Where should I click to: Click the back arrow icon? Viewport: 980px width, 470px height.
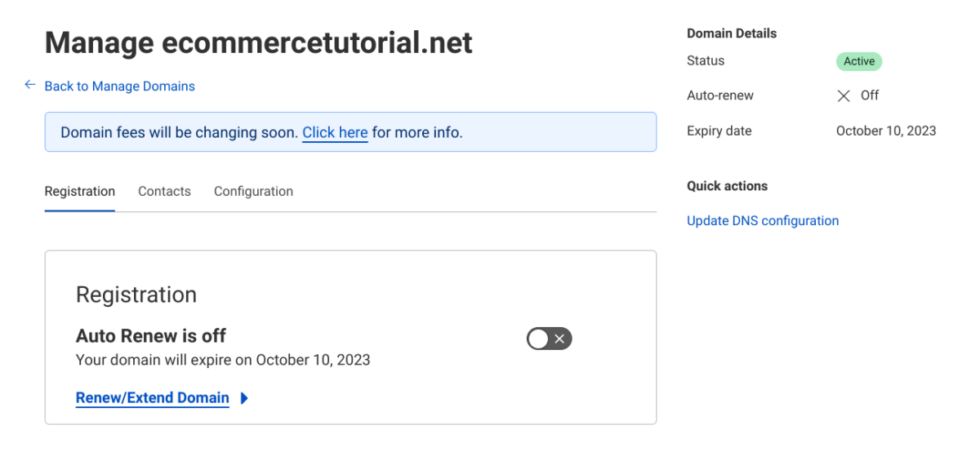point(30,85)
